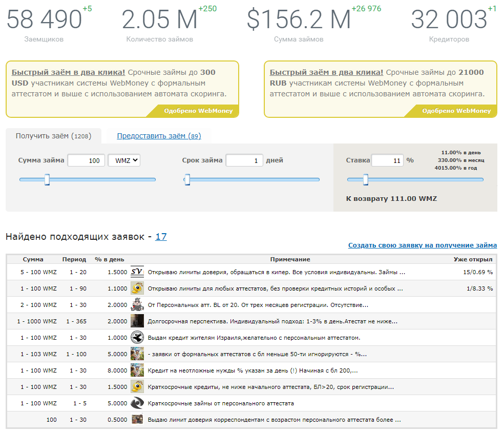Viewport: 504px width, 433px height.
Task: Click the 'Ставка' percent input field
Action: pos(387,160)
